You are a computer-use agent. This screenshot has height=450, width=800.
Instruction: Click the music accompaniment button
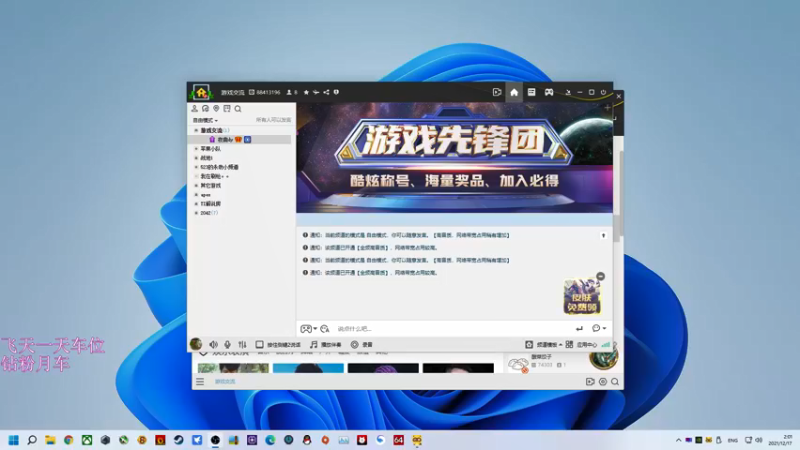(326, 344)
